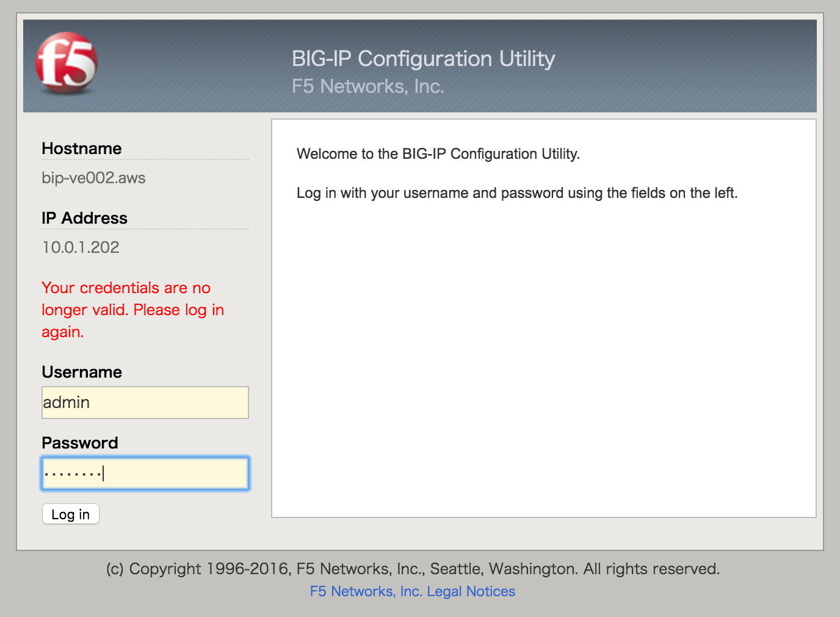Click the Username label
Image resolution: width=840 pixels, height=617 pixels.
pos(82,372)
